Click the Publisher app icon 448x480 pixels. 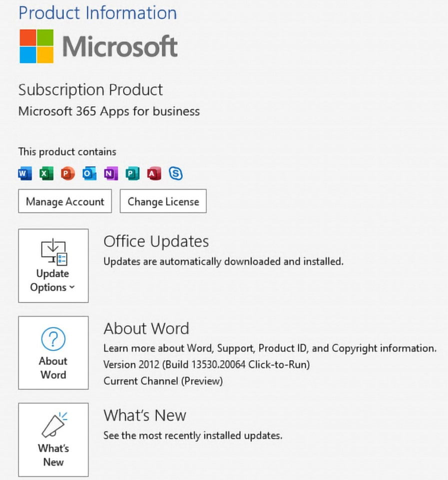[132, 173]
